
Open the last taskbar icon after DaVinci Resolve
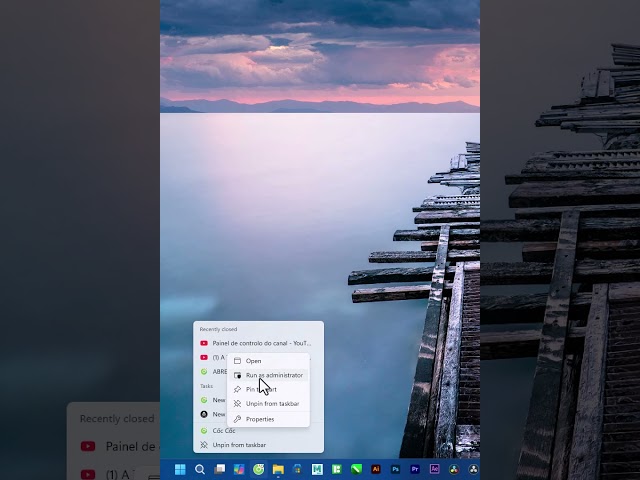pyautogui.click(x=473, y=469)
